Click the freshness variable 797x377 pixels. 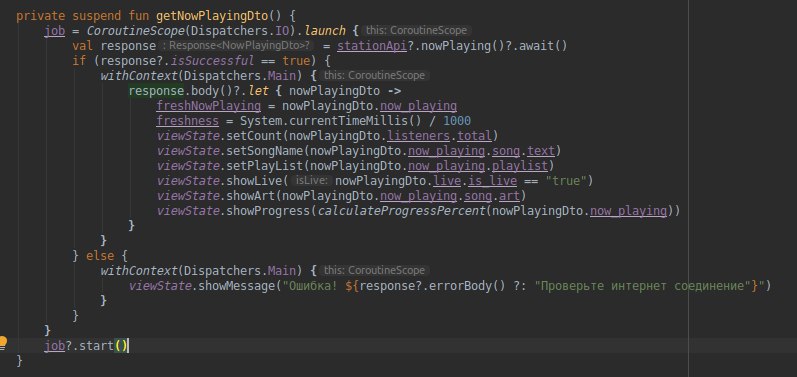click(188, 121)
